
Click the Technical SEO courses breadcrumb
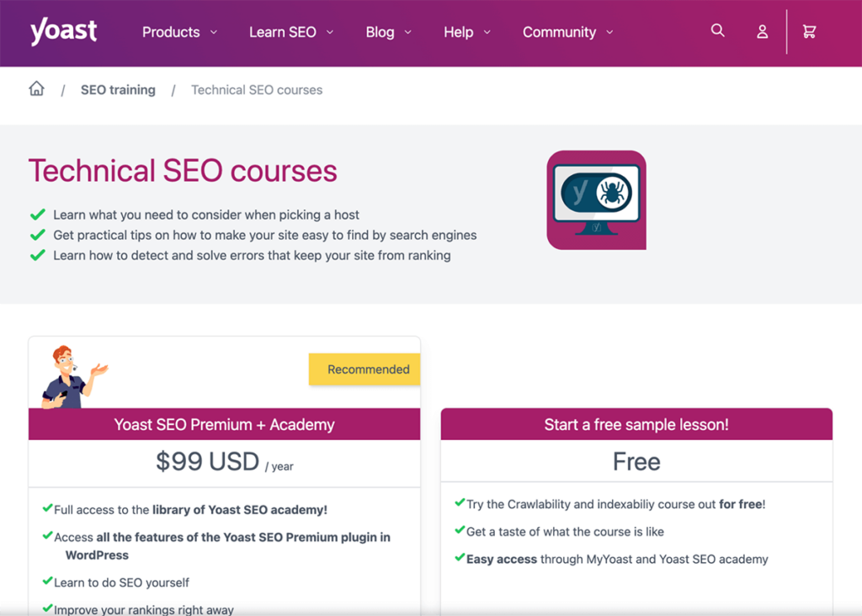click(x=257, y=89)
